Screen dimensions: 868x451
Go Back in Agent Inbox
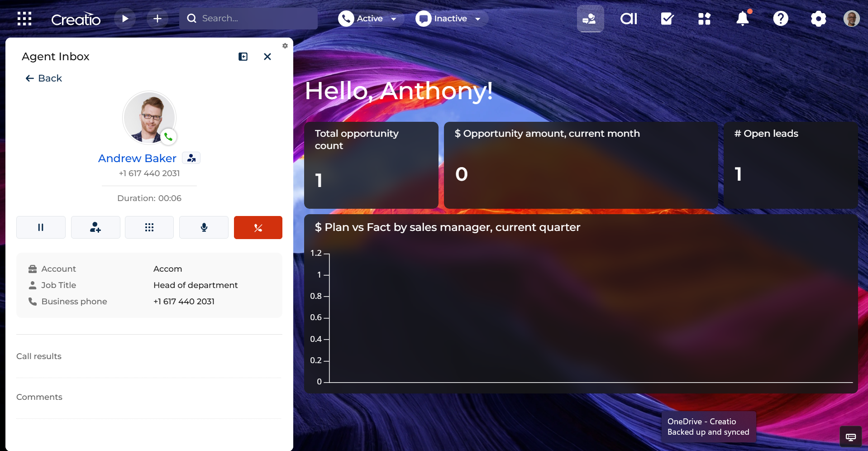tap(44, 78)
